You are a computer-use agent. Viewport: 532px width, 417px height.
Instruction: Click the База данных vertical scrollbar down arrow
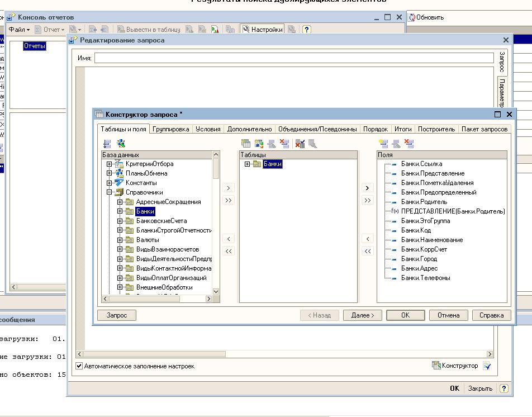(216, 291)
